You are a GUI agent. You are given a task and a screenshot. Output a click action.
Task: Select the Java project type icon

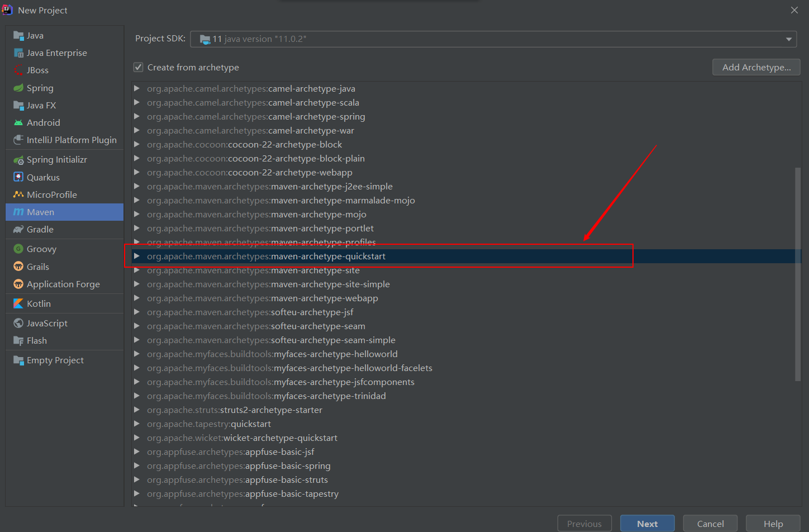tap(18, 36)
